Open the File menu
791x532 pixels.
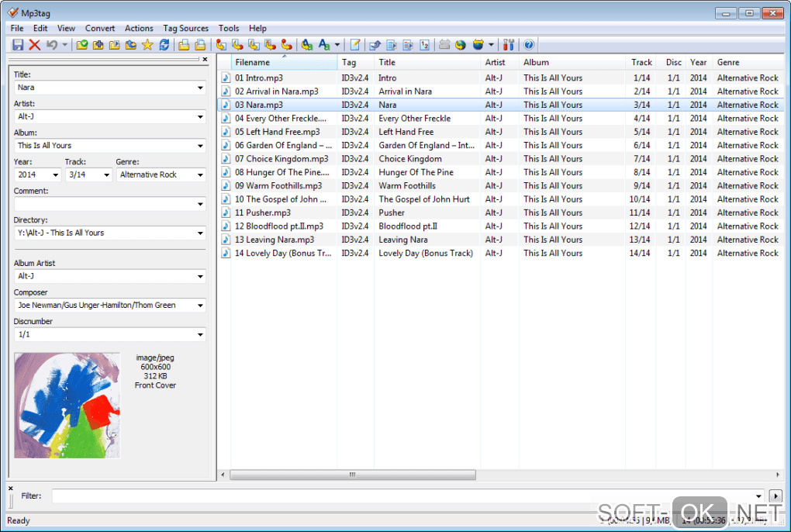tap(17, 28)
